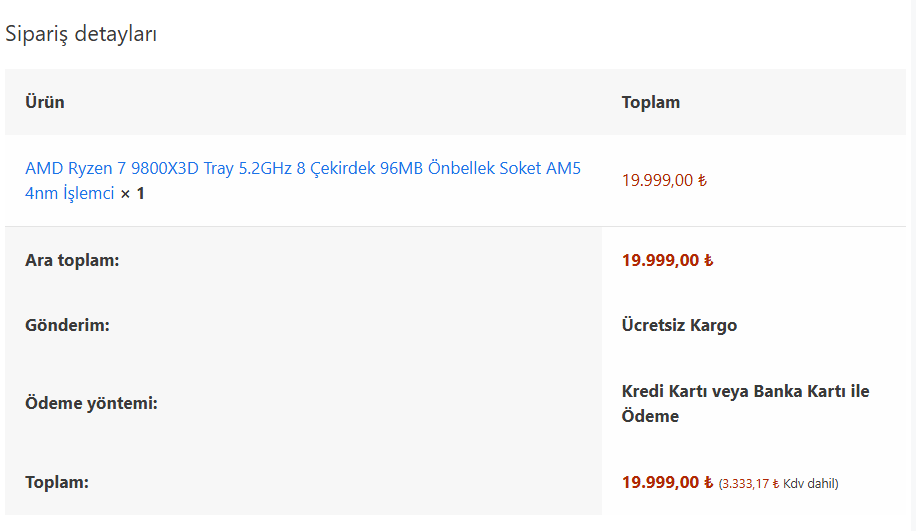The width and height of the screenshot is (916, 531).
Task: Click the small lira symbol in Kdv note
Action: 776,484
